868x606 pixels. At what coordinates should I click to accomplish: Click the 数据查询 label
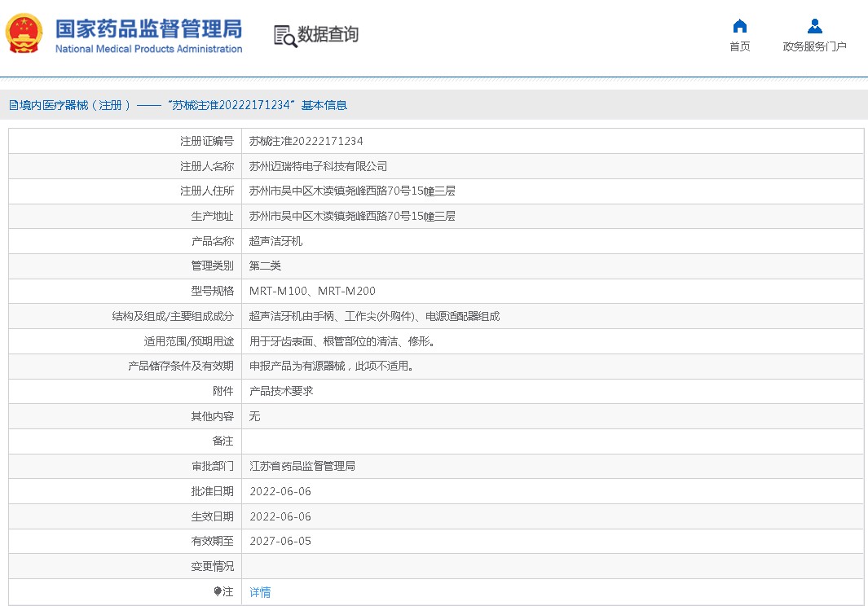(328, 34)
